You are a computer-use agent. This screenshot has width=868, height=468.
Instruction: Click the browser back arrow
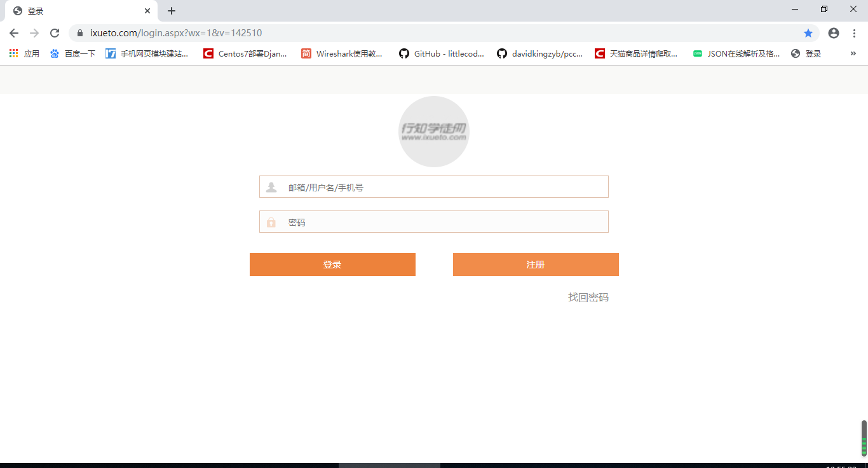pos(14,33)
